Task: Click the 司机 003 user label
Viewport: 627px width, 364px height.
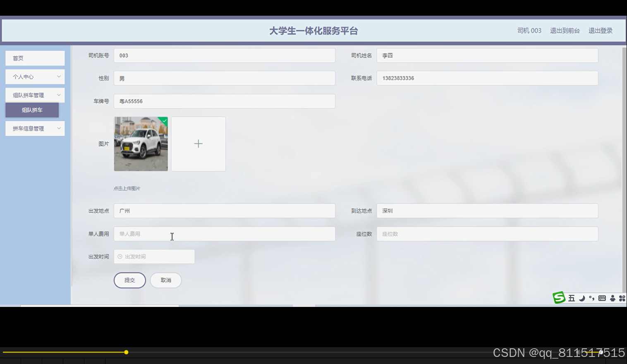Action: [x=529, y=31]
